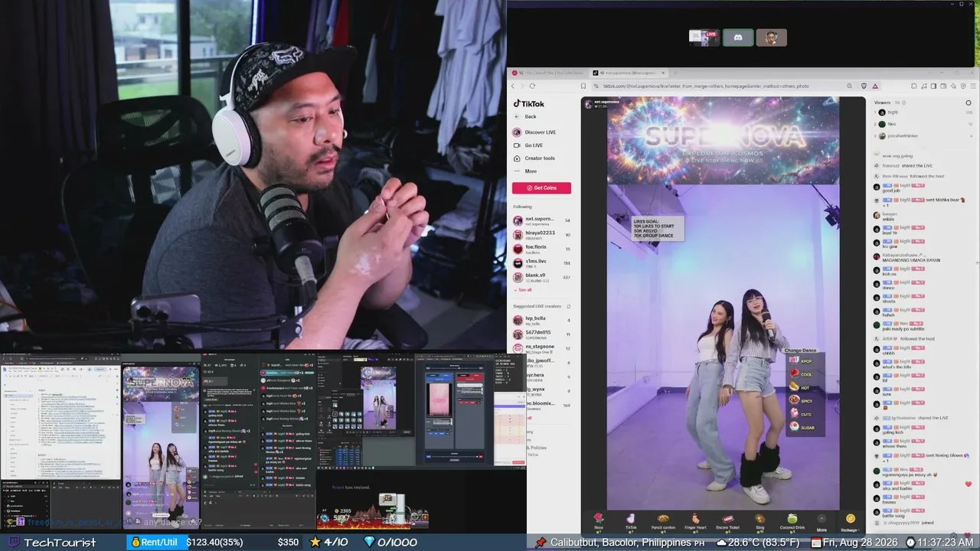The width and height of the screenshot is (980, 551).
Task: Open suggested creator 5677dn015
Action: click(541, 334)
